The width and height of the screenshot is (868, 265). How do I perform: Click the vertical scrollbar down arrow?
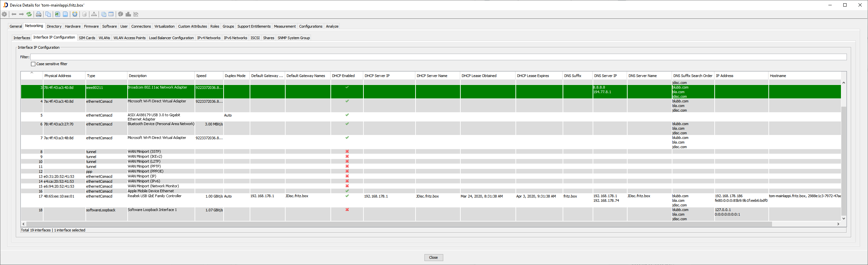[843, 218]
